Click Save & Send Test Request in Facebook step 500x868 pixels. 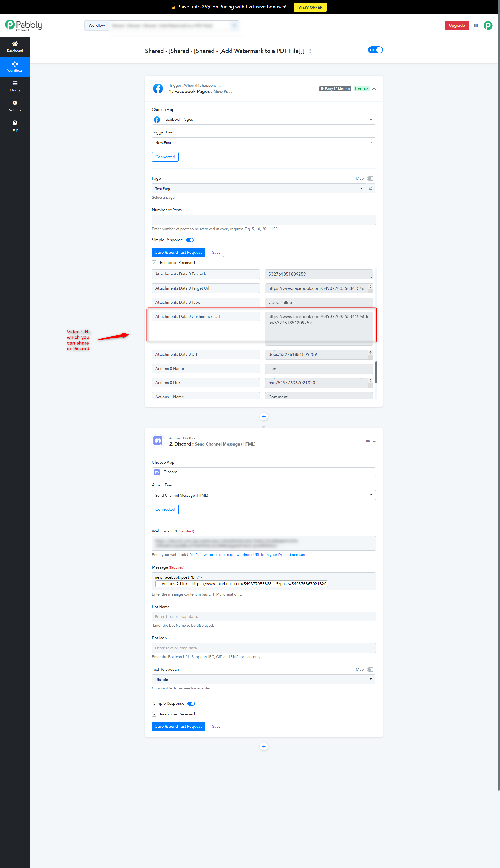click(x=178, y=252)
